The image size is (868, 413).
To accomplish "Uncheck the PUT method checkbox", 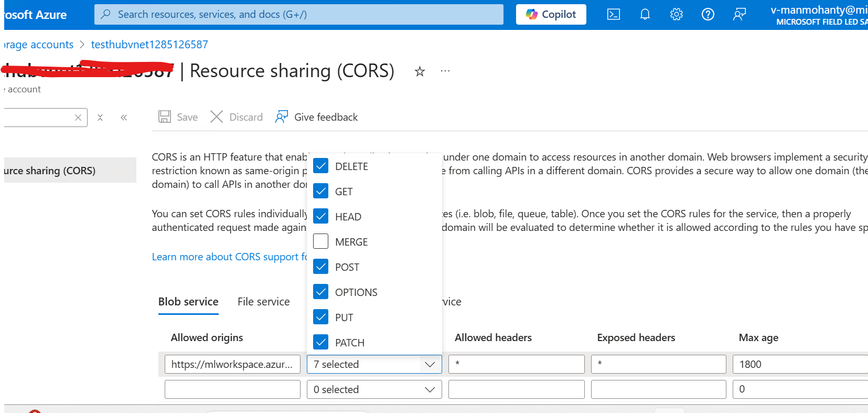I will pos(321,317).
